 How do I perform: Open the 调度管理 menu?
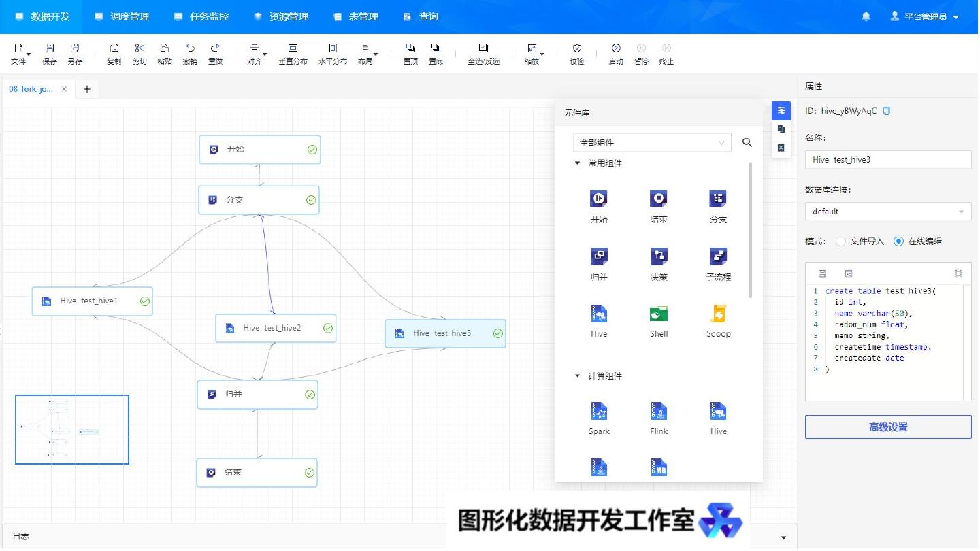click(122, 16)
